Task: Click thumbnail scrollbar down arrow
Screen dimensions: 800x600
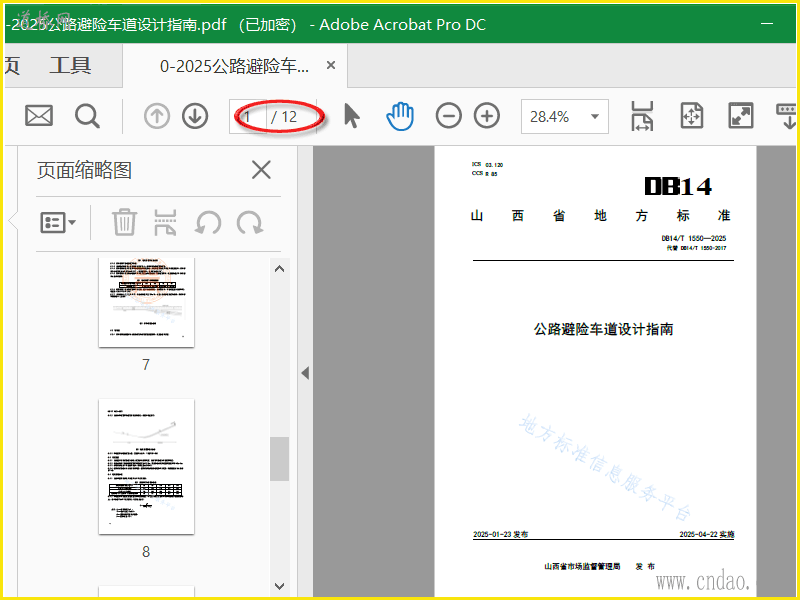Action: [279, 586]
